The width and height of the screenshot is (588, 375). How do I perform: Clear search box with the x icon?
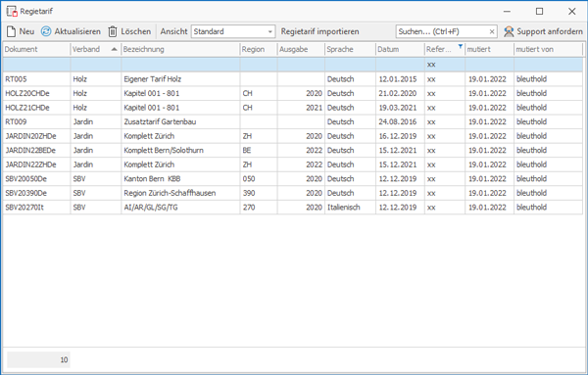coord(492,32)
